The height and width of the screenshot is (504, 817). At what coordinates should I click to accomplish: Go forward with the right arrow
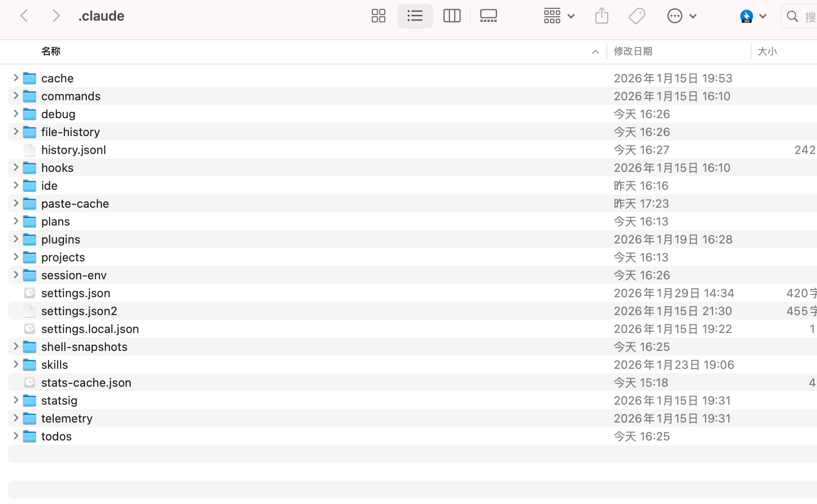tap(56, 16)
